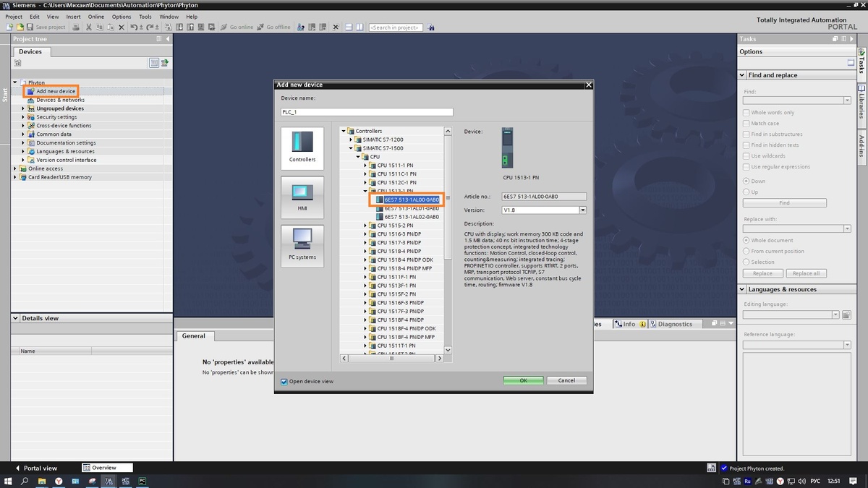Click the Card Reader/USB memory item

pyautogui.click(x=60, y=177)
